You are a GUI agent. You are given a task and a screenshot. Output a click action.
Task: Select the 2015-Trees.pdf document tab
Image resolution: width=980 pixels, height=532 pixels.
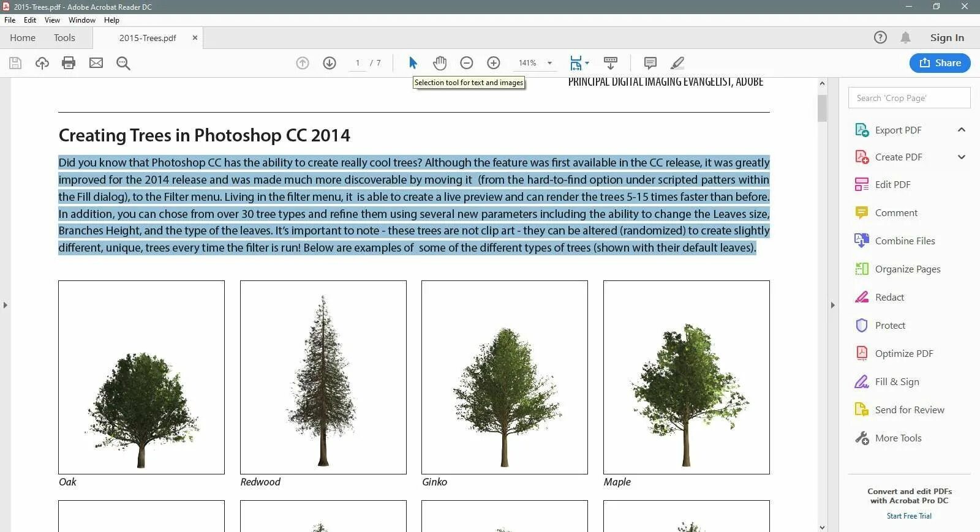point(148,38)
